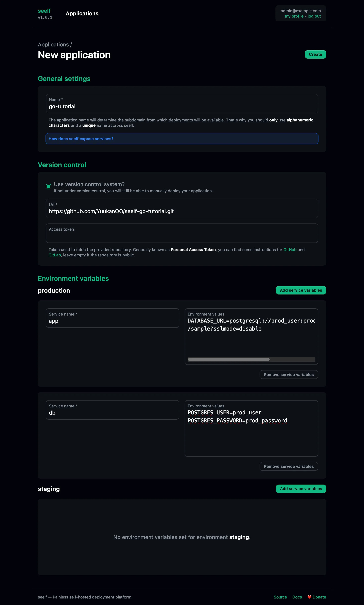This screenshot has width=364, height=605.
Task: Log out of the account
Action: (x=314, y=16)
